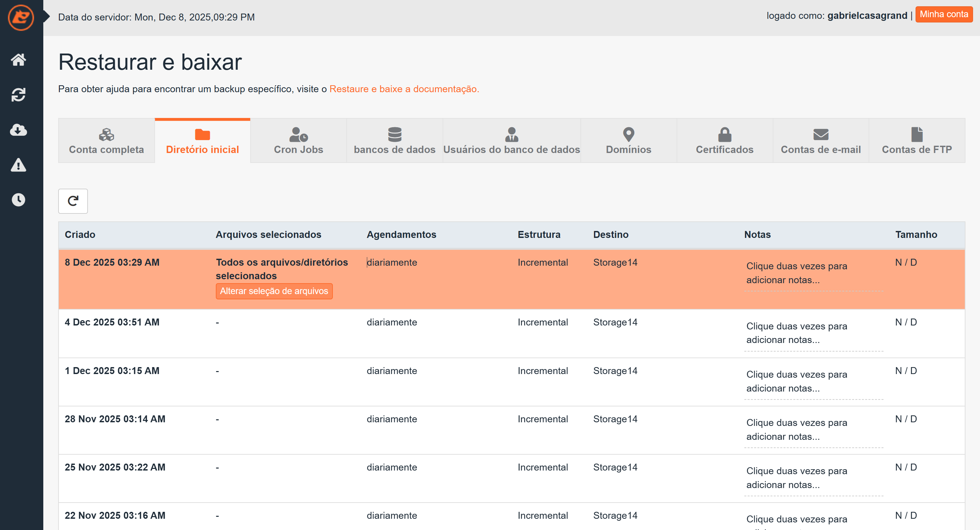Select the 28 Nov 2025 backup row
The width and height of the screenshot is (980, 530).
[115, 419]
